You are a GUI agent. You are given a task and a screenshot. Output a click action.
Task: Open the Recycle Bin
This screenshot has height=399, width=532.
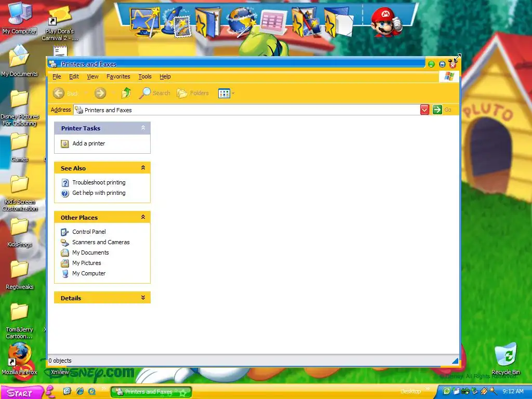tap(506, 359)
